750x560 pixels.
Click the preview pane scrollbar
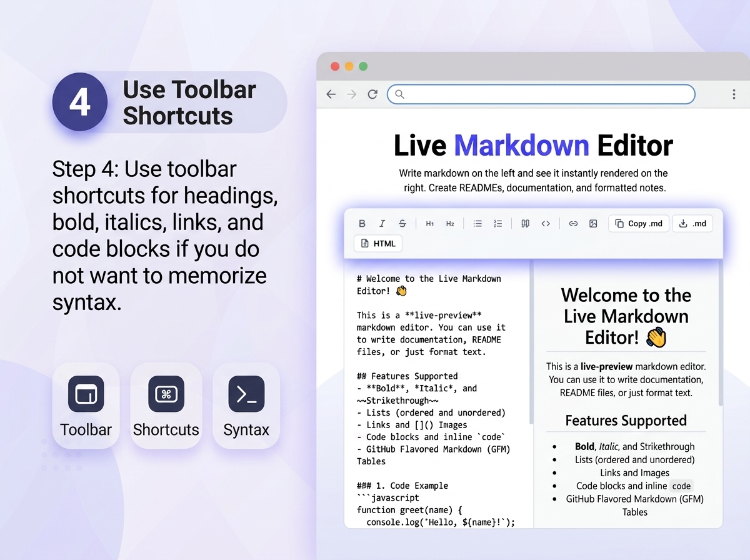pyautogui.click(x=720, y=333)
